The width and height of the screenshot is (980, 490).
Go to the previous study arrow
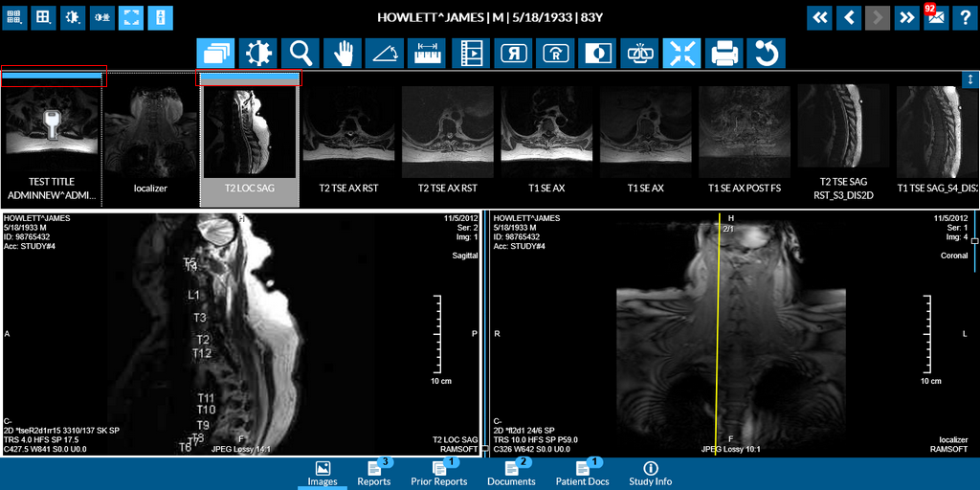848,17
